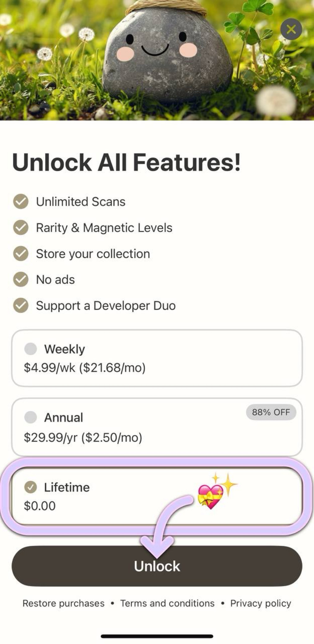Open Terms and conditions link
The image size is (314, 644).
[167, 603]
